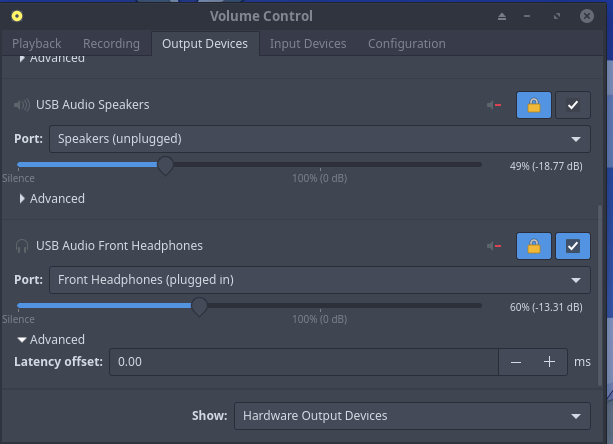Open the Configuration tab
The height and width of the screenshot is (444, 613).
pyautogui.click(x=407, y=44)
